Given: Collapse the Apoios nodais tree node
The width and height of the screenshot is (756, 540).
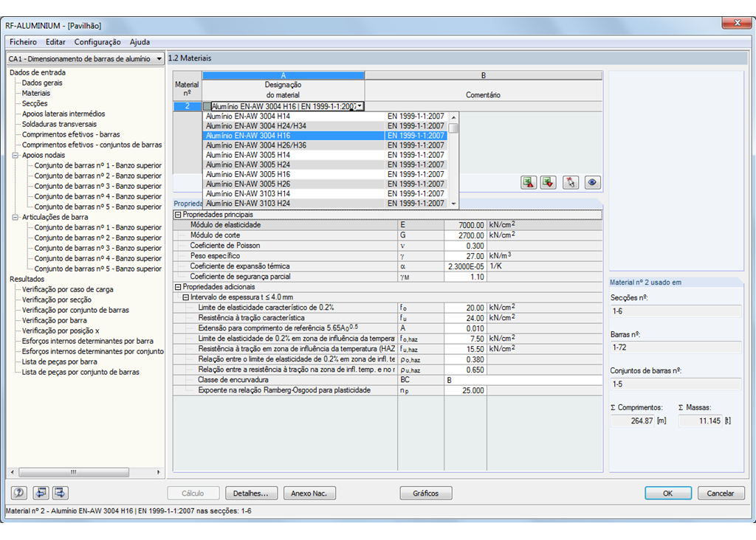Looking at the screenshot, I should coord(15,155).
